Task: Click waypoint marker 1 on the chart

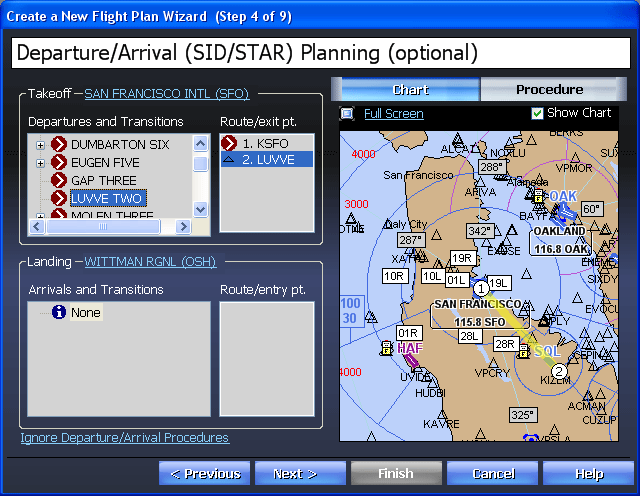Action: coord(481,288)
